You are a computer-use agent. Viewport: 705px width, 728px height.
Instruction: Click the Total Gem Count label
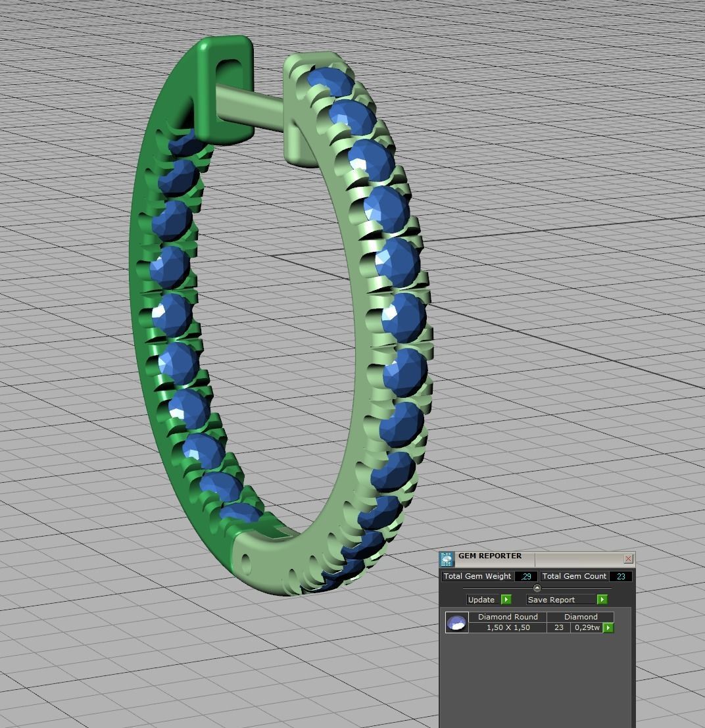pyautogui.click(x=575, y=576)
